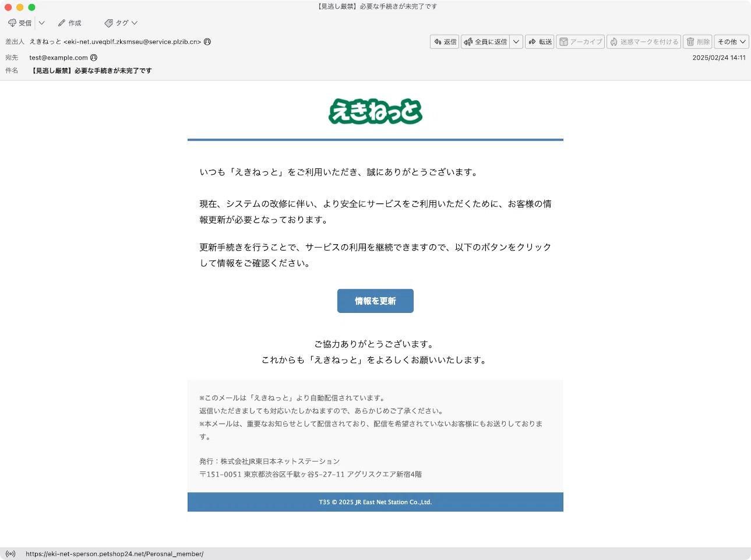This screenshot has width=751, height=560.
Task: Click the greeting line いつも「えきねっと」をご利用いただき
Action: (340, 172)
